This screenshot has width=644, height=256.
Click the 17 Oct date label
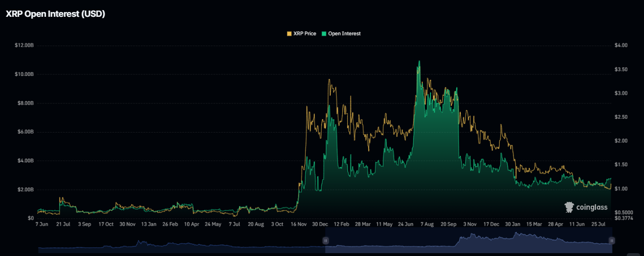[x=106, y=224]
